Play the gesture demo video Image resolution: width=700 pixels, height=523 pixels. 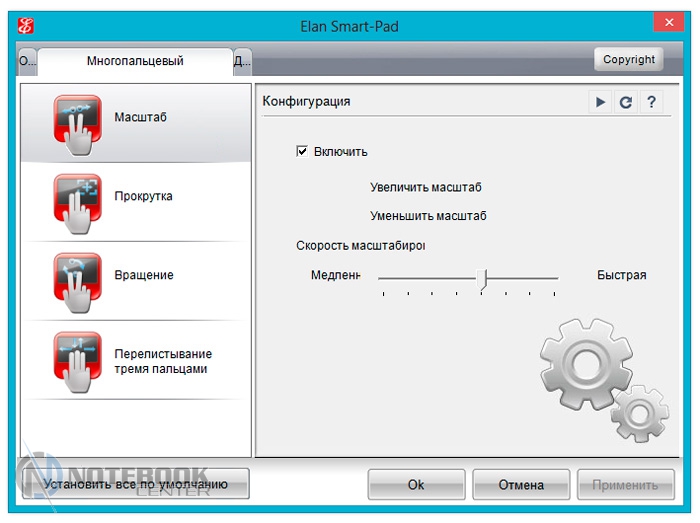click(600, 102)
